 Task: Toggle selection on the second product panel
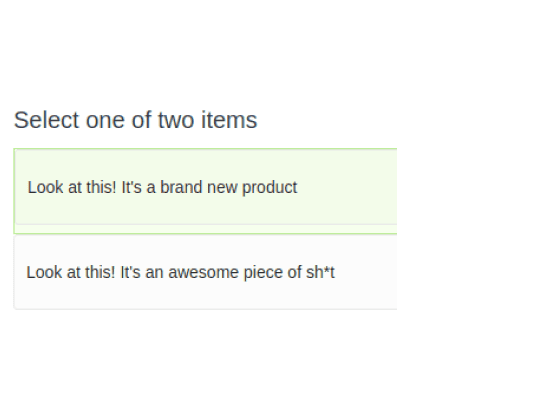205,272
